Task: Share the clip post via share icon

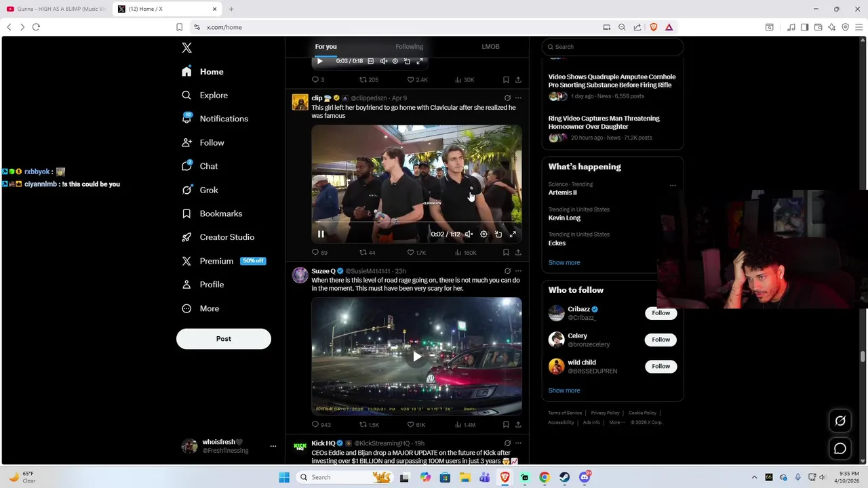Action: 518,252
